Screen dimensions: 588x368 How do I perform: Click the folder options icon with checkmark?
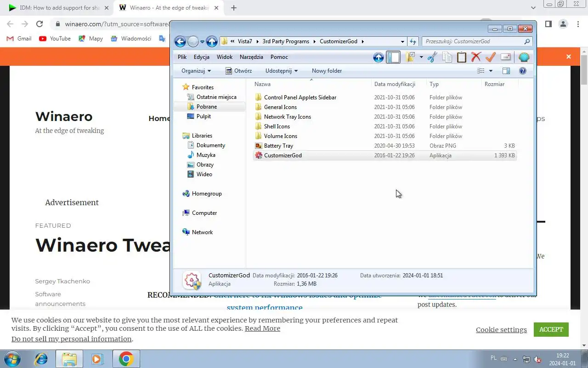(x=410, y=57)
